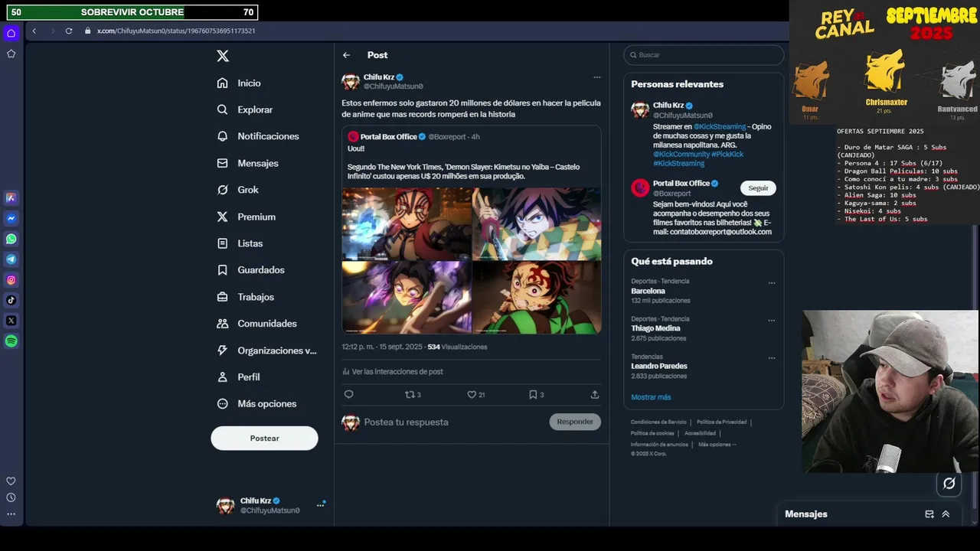This screenshot has width=980, height=551.
Task: Open the top-left quoted Demon Slayer image
Action: pyautogui.click(x=407, y=223)
